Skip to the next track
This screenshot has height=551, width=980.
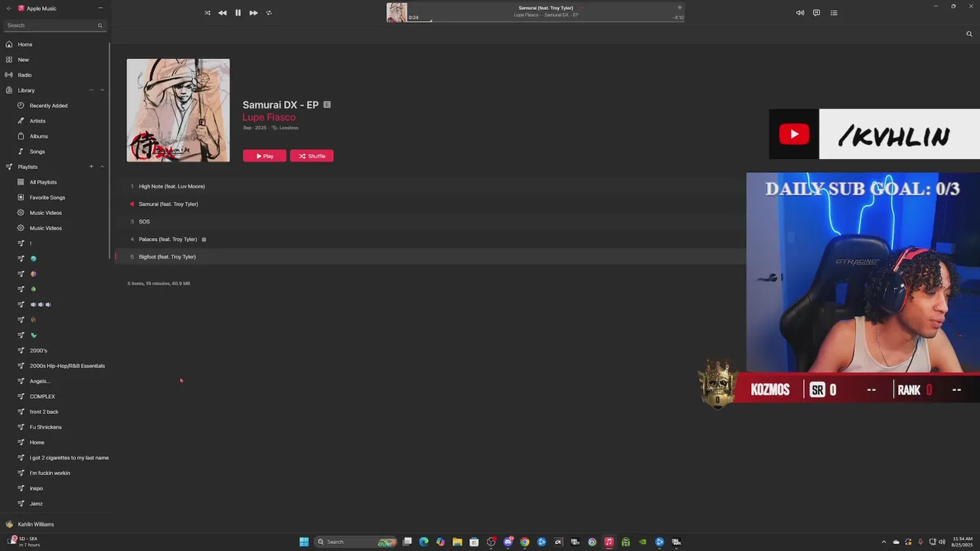click(x=253, y=13)
